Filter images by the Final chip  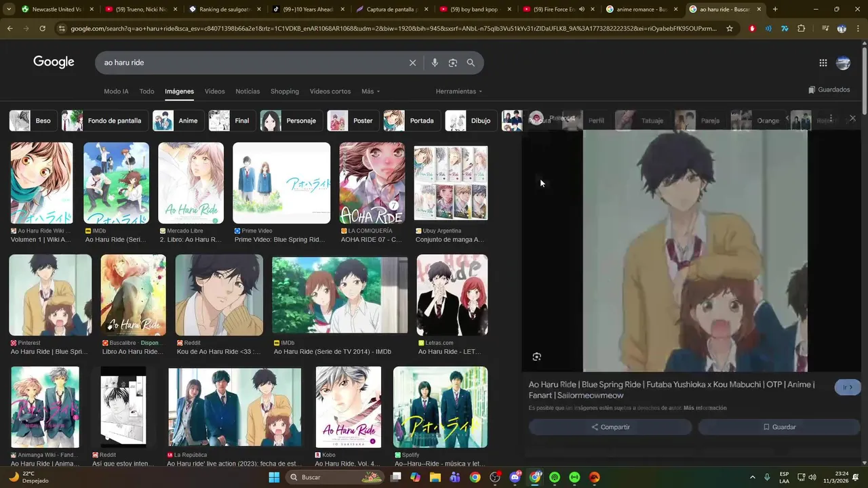232,121
